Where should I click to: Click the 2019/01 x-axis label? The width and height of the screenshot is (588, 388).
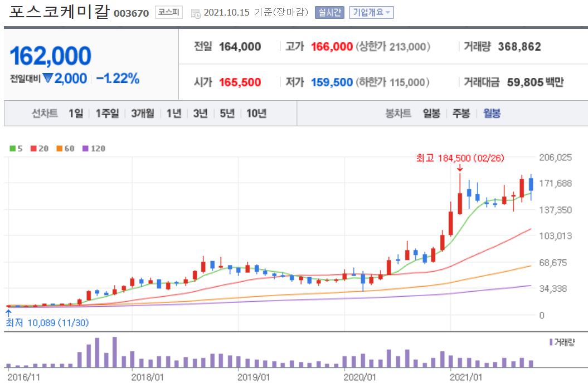click(x=254, y=377)
